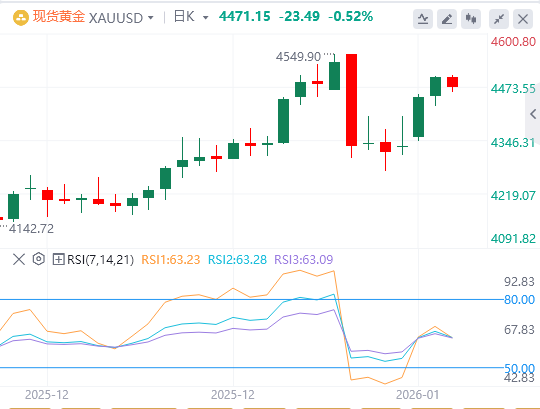The image size is (540, 409).
Task: Click the 4091.82 price axis label
Action: click(513, 239)
